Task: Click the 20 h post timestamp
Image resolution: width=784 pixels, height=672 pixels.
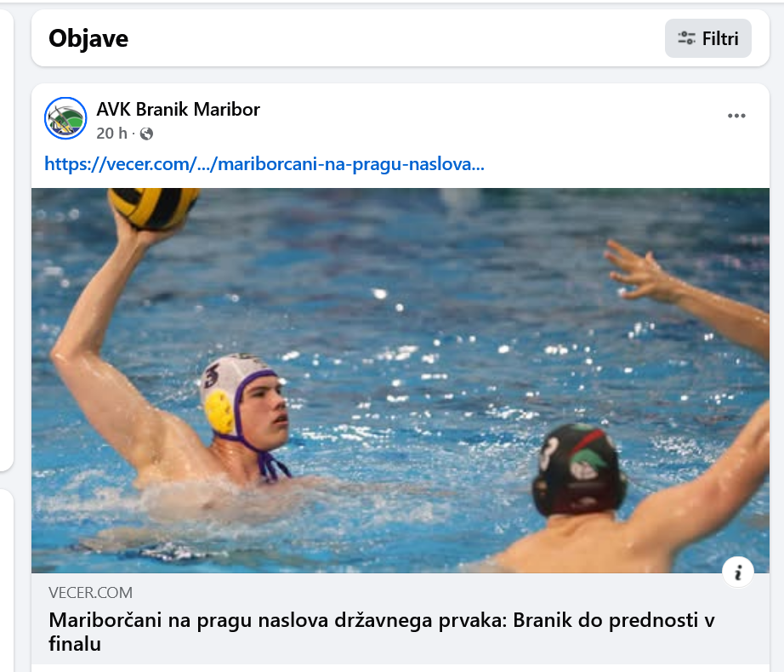Action: point(111,134)
